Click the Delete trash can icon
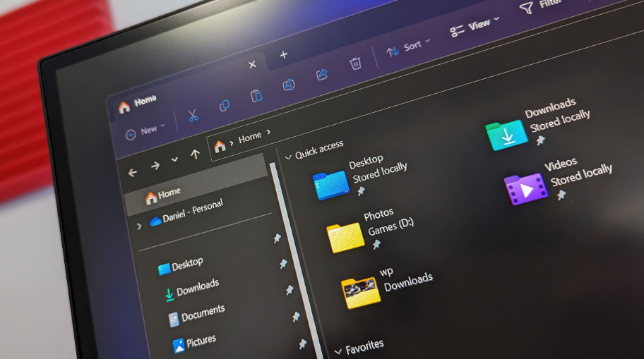Image resolution: width=644 pixels, height=359 pixels. pos(355,63)
